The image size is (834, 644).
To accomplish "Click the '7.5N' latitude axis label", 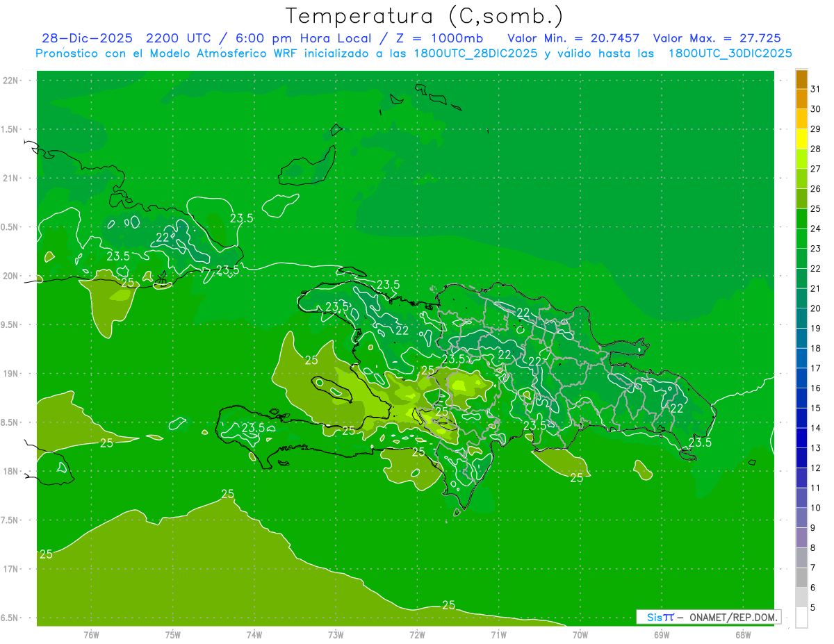I will (x=10, y=521).
